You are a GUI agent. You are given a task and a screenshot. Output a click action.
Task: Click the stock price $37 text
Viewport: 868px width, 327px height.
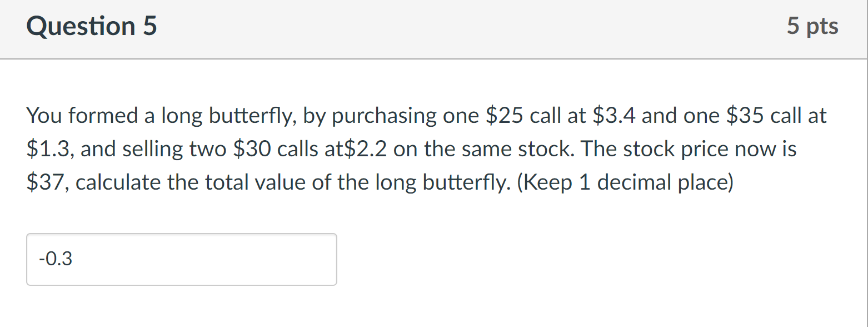(44, 182)
